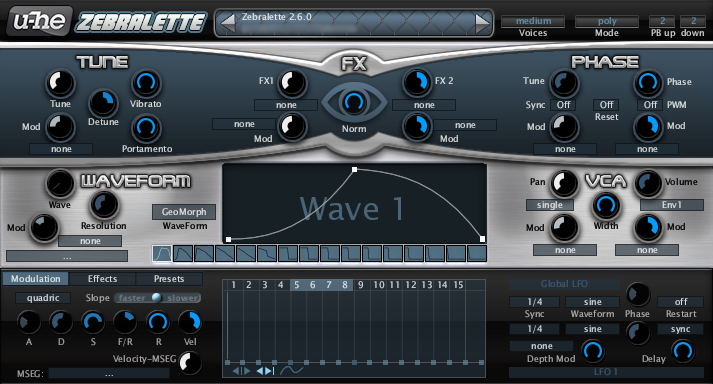This screenshot has height=384, width=713.
Task: Click the Velocity-MSEG knob
Action: (x=190, y=363)
